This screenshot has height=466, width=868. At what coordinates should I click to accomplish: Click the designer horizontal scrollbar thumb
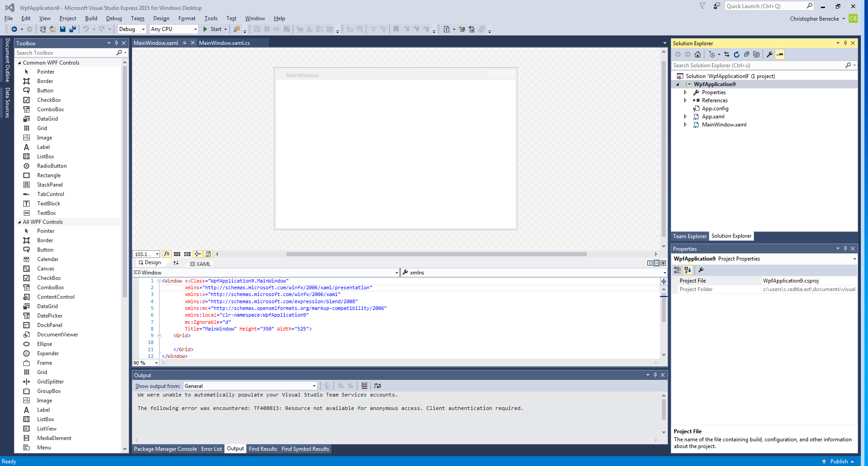pos(436,254)
